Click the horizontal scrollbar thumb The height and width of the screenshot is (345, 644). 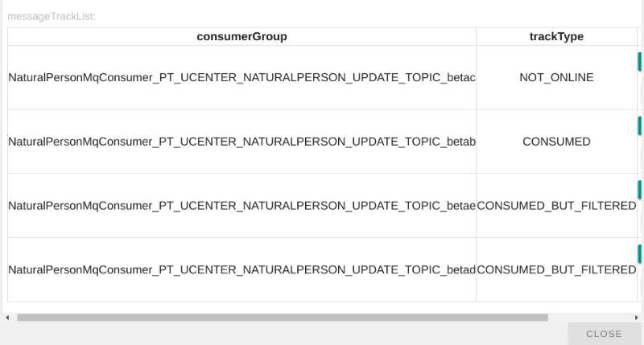[282, 318]
